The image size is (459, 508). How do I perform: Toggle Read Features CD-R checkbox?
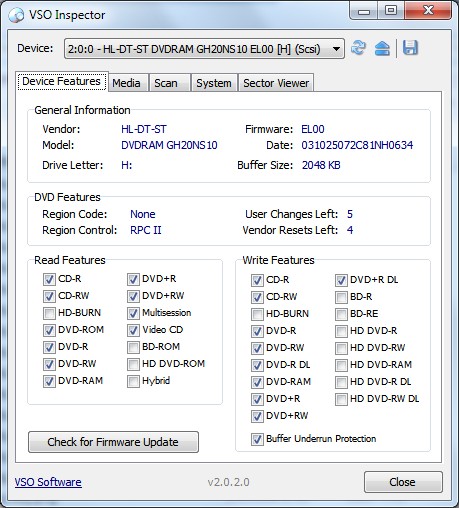tap(49, 279)
